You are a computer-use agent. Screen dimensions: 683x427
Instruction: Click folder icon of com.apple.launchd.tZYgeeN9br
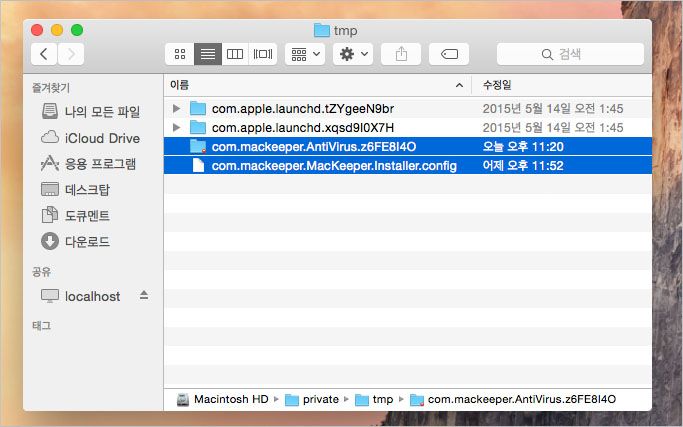[x=198, y=108]
